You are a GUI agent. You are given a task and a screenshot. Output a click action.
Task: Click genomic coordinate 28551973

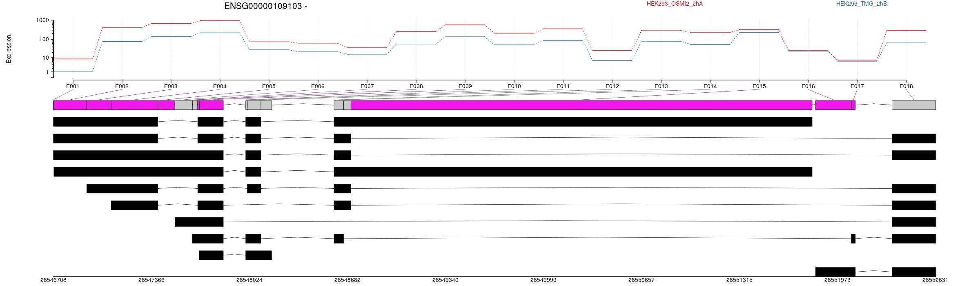[x=837, y=280]
